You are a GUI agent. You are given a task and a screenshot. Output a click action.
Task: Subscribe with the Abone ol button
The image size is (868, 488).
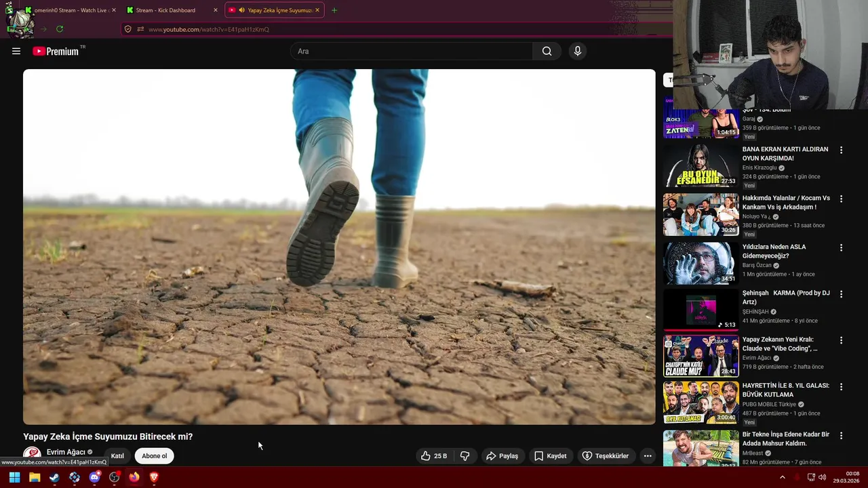[x=155, y=456]
